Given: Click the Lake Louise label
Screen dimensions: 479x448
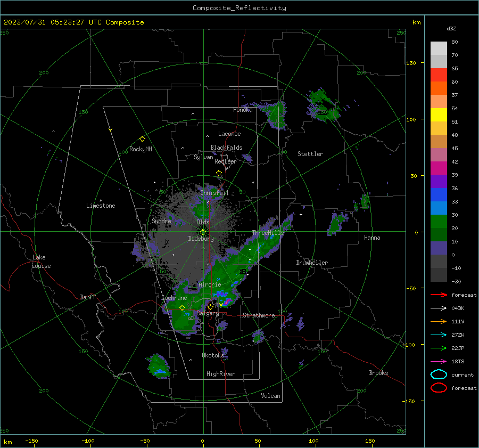Looking at the screenshot, I should [x=41, y=262].
